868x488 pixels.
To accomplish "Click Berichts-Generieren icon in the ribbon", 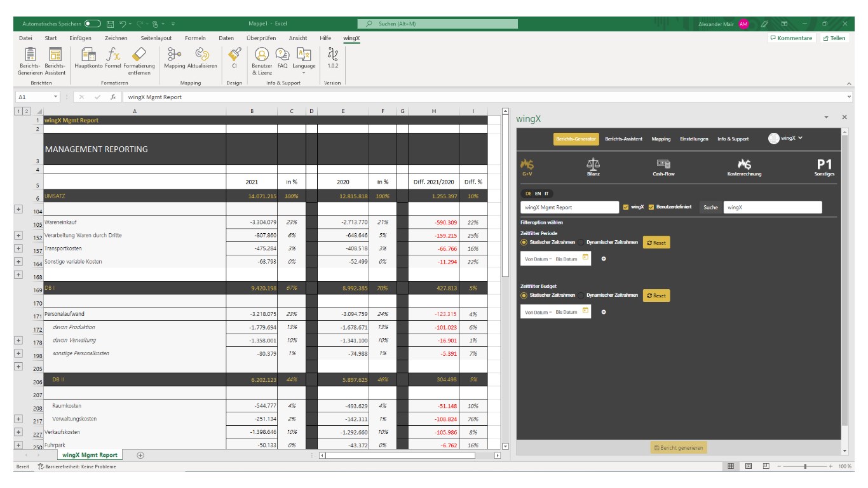I will coord(30,55).
